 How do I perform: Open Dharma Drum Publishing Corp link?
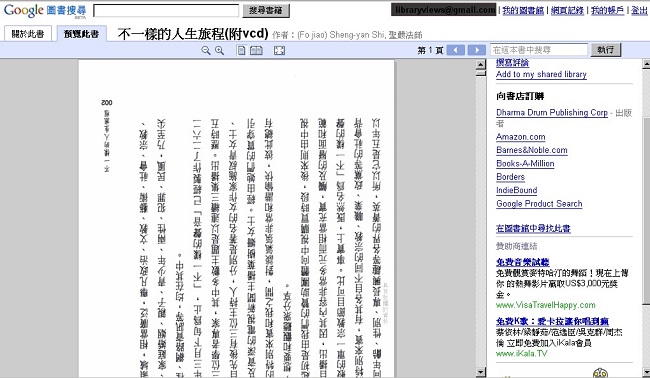click(552, 112)
